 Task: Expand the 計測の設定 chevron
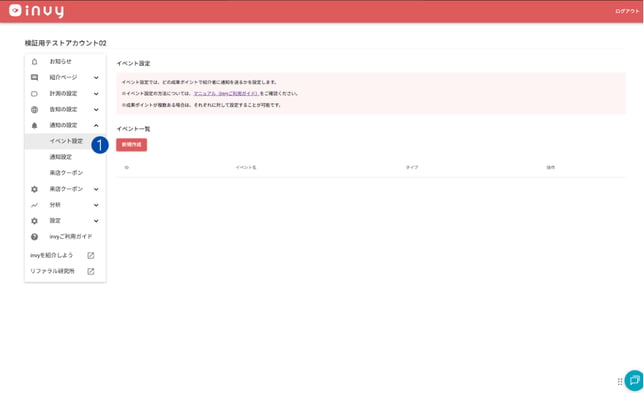coord(96,94)
